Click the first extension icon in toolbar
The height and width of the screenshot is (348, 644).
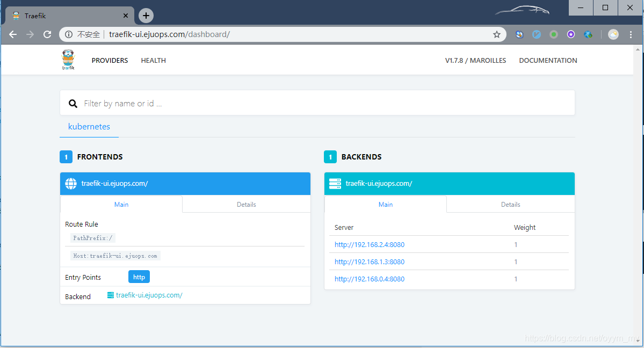tap(519, 34)
